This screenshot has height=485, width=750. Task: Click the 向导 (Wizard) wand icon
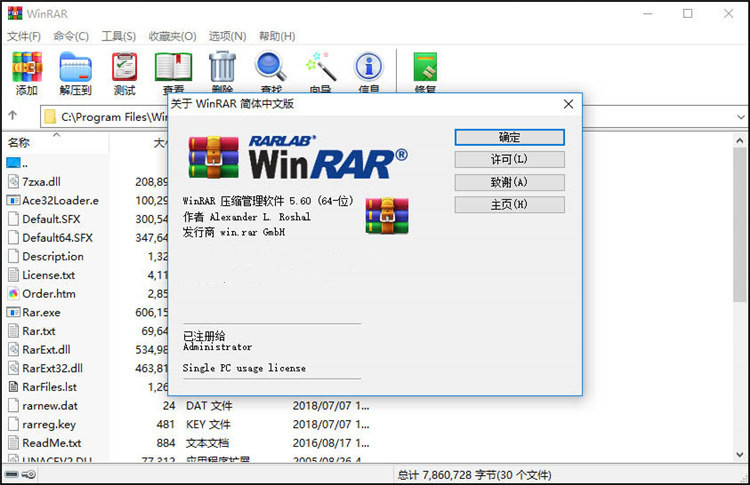pyautogui.click(x=320, y=68)
